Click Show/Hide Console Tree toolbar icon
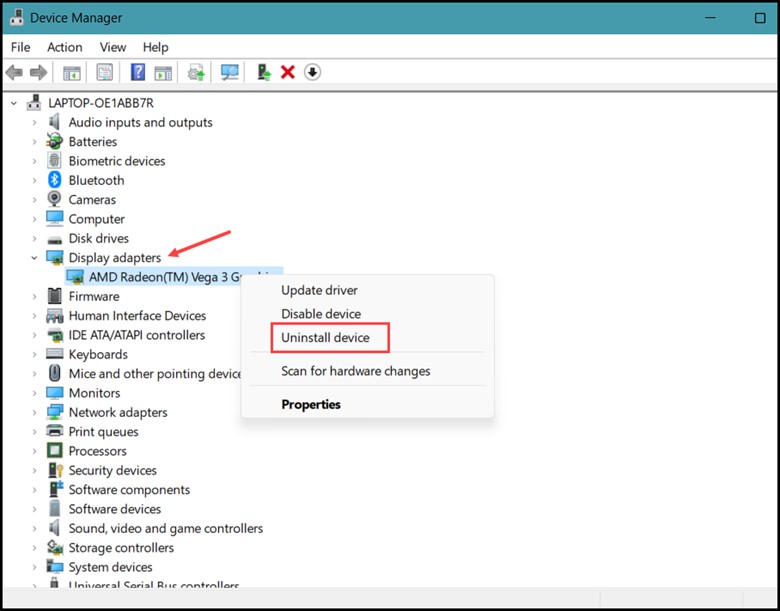Viewport: 780px width, 611px height. point(72,73)
